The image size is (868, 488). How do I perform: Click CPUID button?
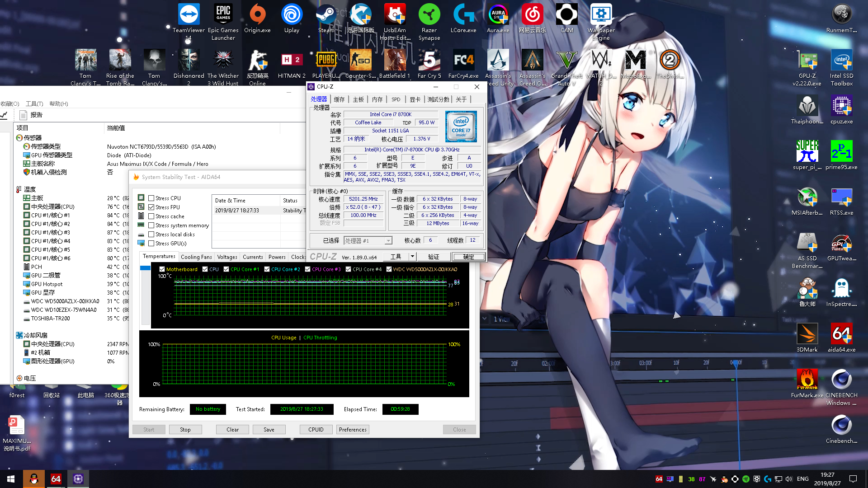(316, 429)
